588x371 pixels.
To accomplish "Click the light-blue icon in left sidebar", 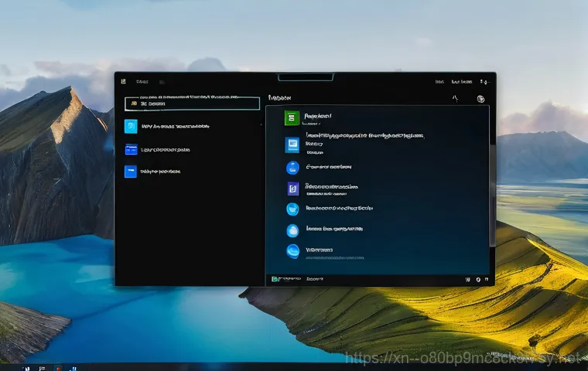I will tap(131, 126).
